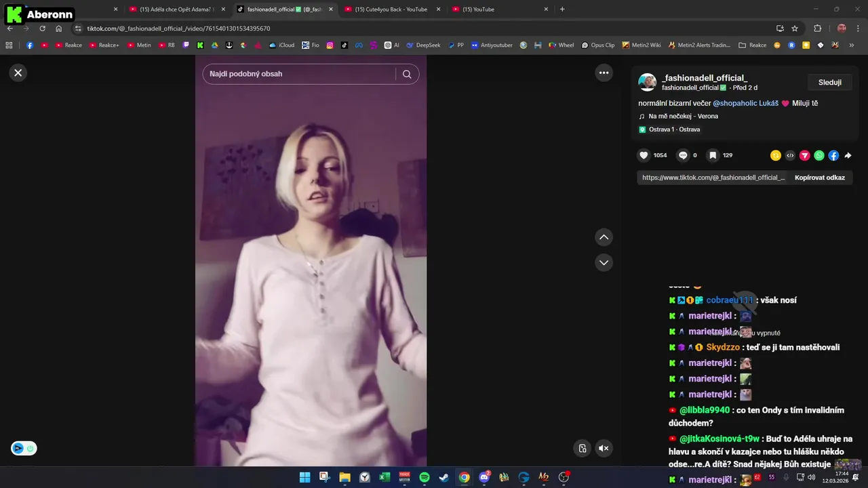Close the TikTok video viewer
Image resolution: width=868 pixels, height=488 pixels.
pos(18,73)
